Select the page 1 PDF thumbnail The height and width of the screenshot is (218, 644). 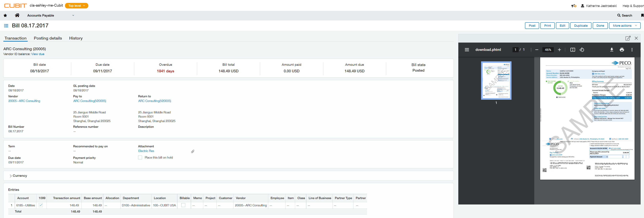pyautogui.click(x=496, y=81)
